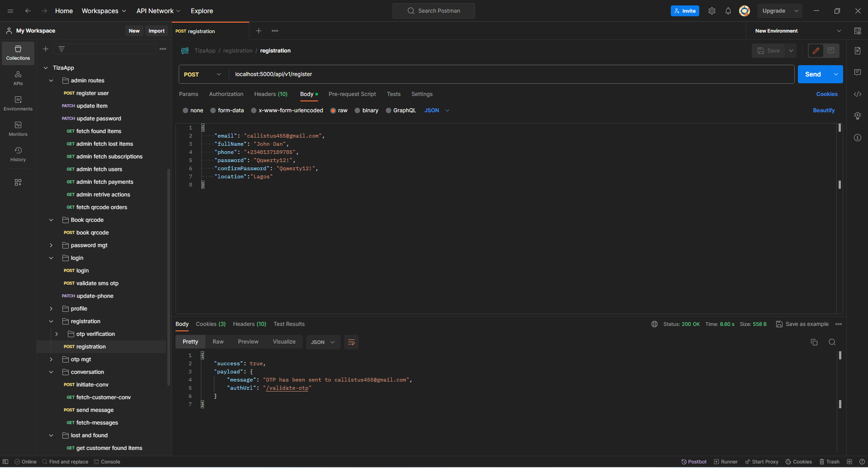This screenshot has height=468, width=868.
Task: Search response with the magnifier icon
Action: coord(832,342)
